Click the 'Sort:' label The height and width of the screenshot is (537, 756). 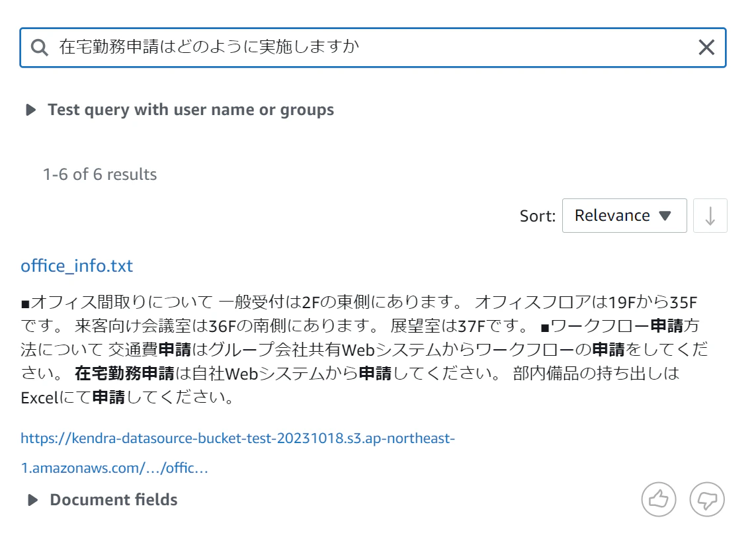538,216
